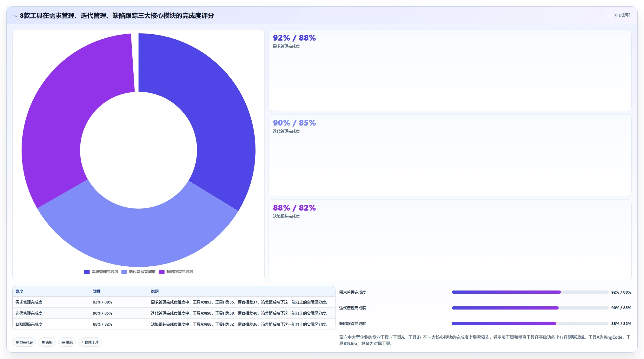Viewport: 644px width, 359px height.
Task: Click the 88% / 82% data card value
Action: click(294, 208)
